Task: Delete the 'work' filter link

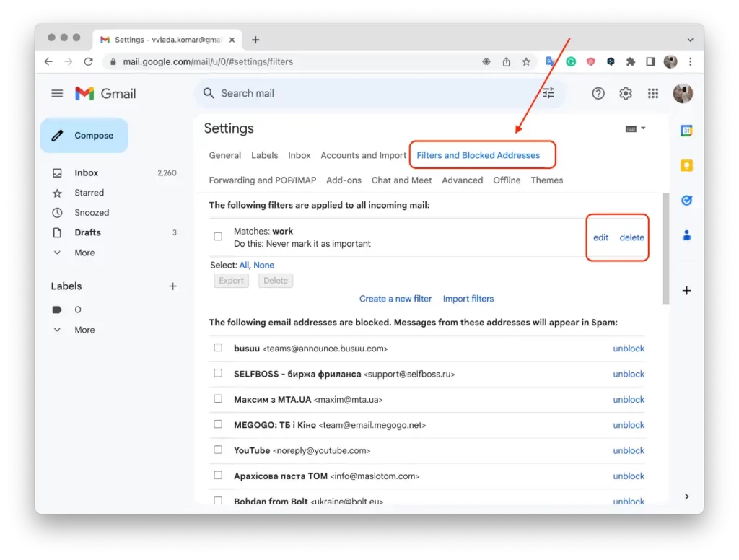Action: 631,237
